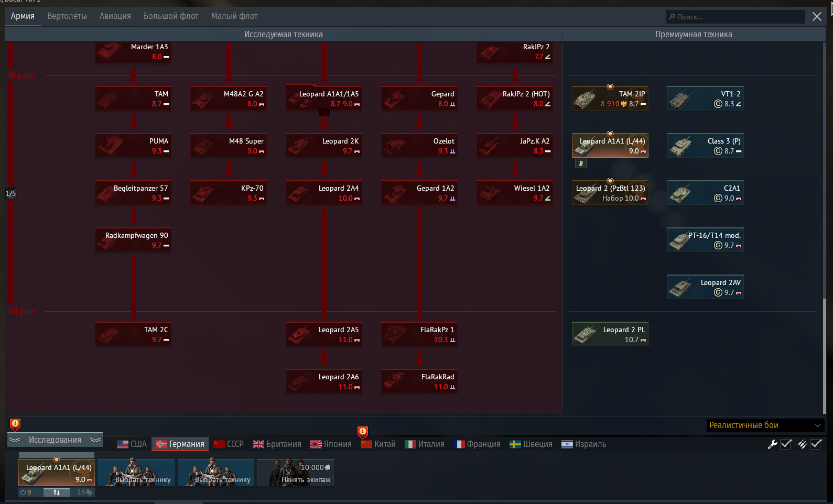Select the Ozelot anti-air vehicle
The width and height of the screenshot is (833, 504).
419,146
